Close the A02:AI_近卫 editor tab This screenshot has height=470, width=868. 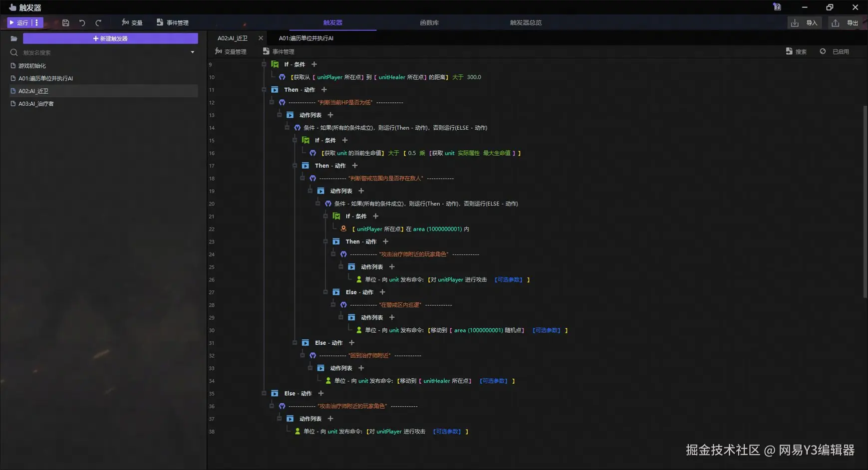(x=261, y=38)
